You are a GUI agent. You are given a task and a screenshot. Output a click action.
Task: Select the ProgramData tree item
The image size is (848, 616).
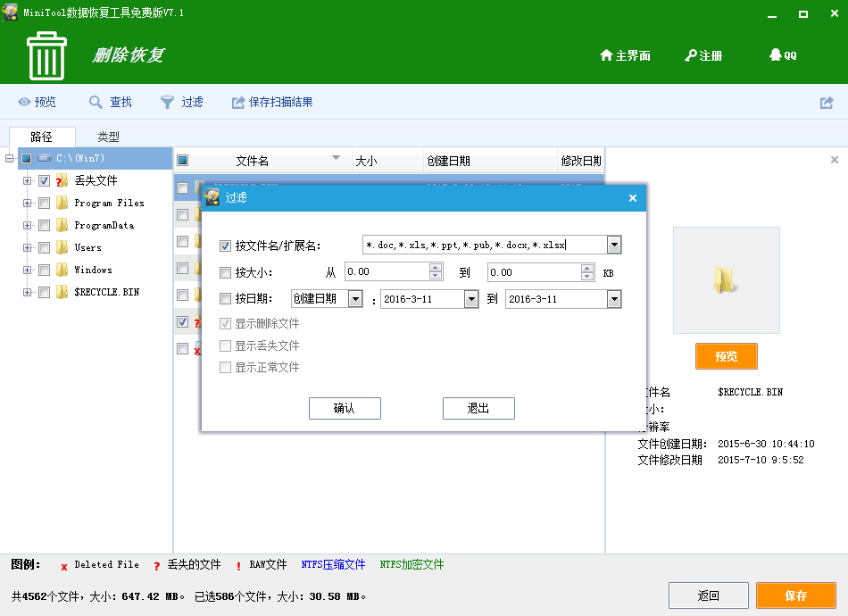[104, 225]
